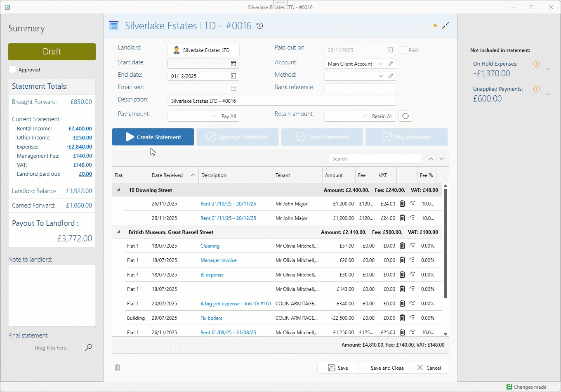The image size is (561, 392).
Task: Collapse the 10 Downing Street group
Action: (119, 190)
